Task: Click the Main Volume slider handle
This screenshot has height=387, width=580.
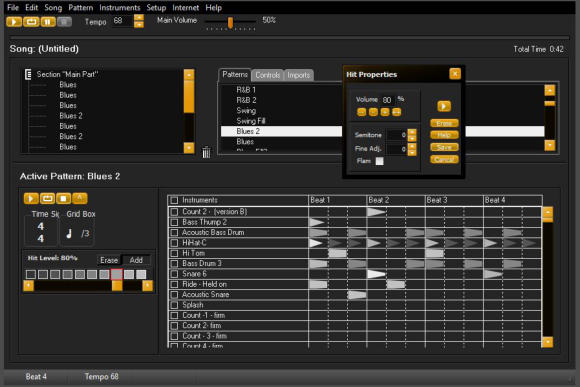Action: click(230, 23)
